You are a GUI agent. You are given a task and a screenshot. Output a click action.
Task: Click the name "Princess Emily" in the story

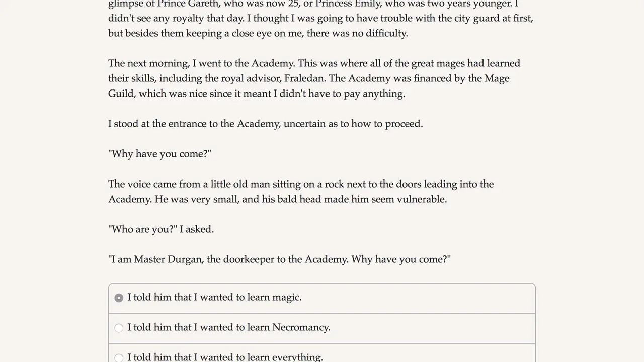coord(348,4)
